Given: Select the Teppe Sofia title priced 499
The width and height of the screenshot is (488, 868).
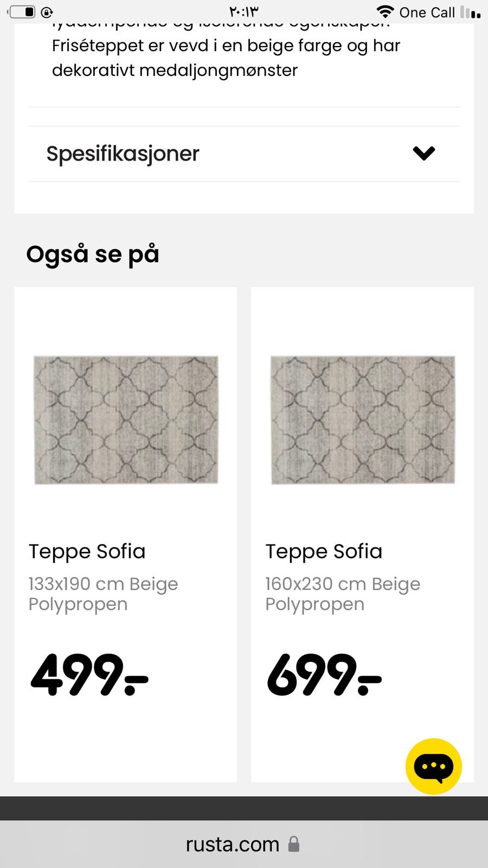Looking at the screenshot, I should (87, 551).
